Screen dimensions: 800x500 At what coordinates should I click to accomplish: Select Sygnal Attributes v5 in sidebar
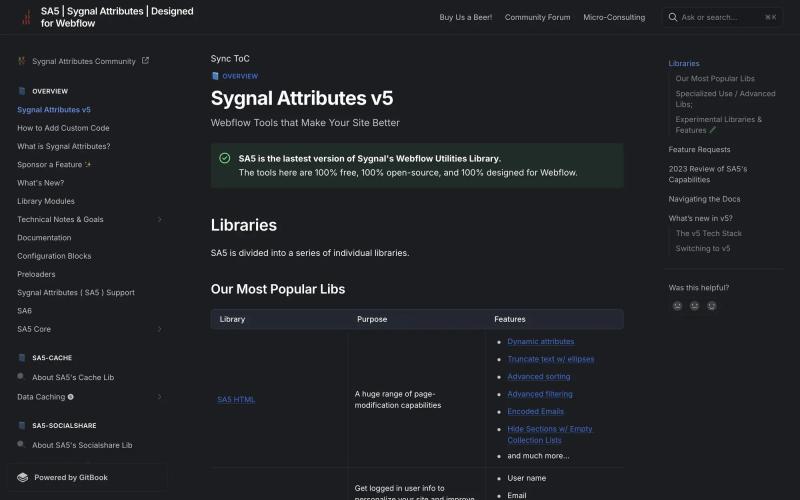pos(54,110)
